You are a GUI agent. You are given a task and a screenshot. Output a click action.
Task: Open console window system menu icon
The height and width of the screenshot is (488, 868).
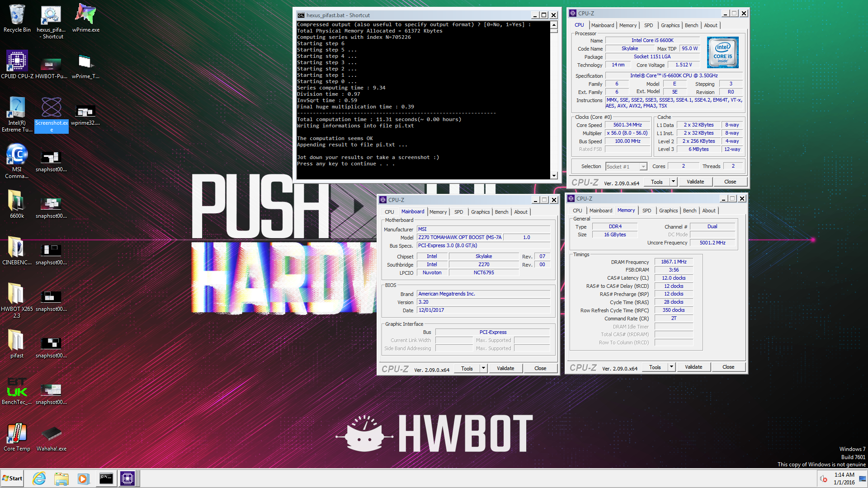click(x=301, y=15)
